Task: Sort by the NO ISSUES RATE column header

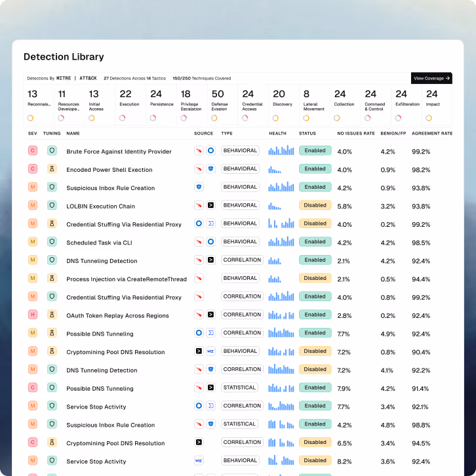Action: pyautogui.click(x=356, y=133)
